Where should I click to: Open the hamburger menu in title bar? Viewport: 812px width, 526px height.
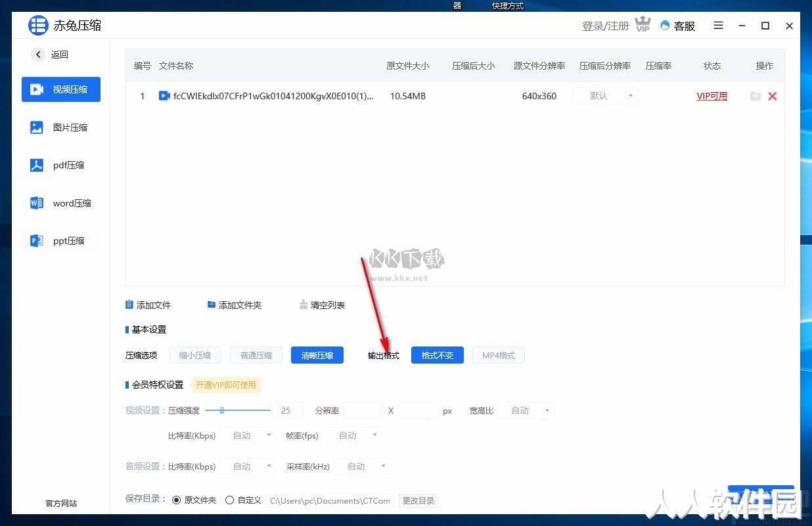(x=718, y=26)
